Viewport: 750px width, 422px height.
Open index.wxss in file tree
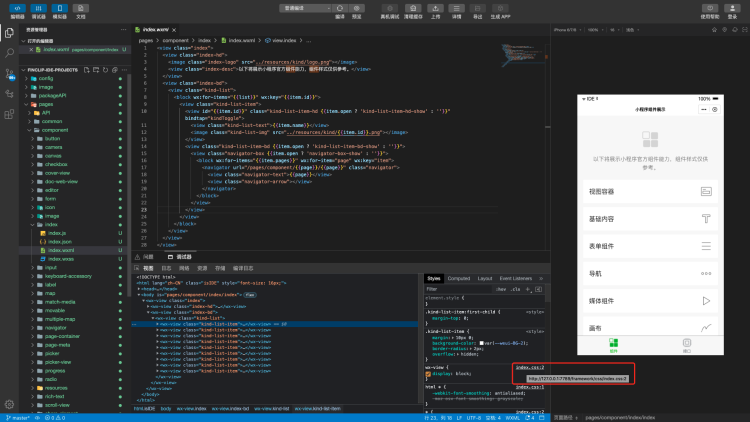(60, 259)
